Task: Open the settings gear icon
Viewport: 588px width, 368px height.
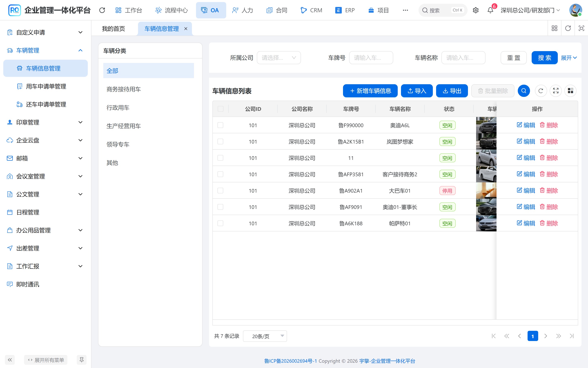Action: pos(476,10)
